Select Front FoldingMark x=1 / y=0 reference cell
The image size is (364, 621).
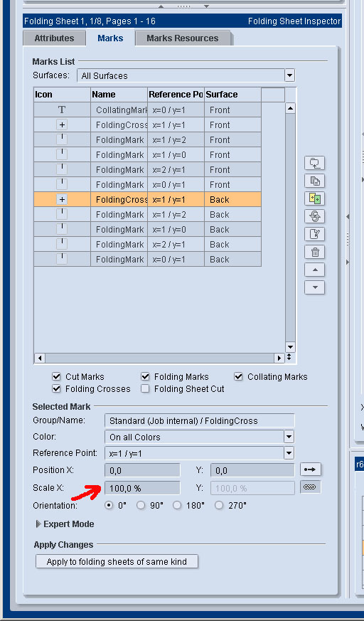(x=176, y=155)
